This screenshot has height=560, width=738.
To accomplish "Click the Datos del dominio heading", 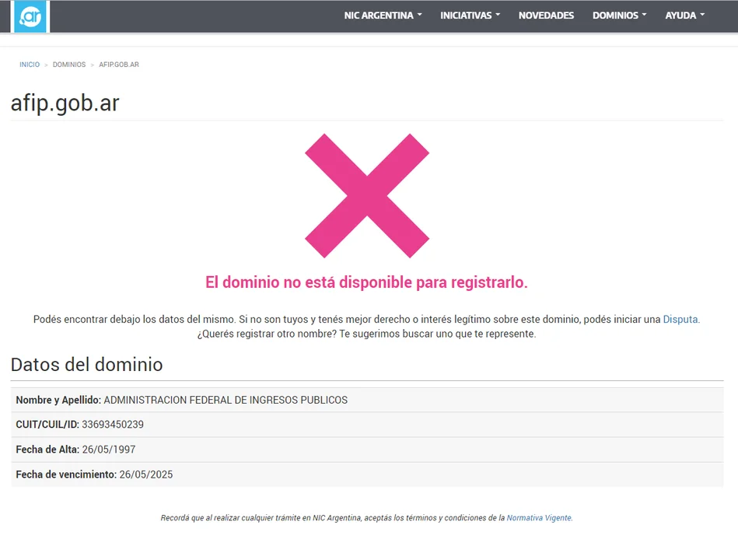I will 86,365.
